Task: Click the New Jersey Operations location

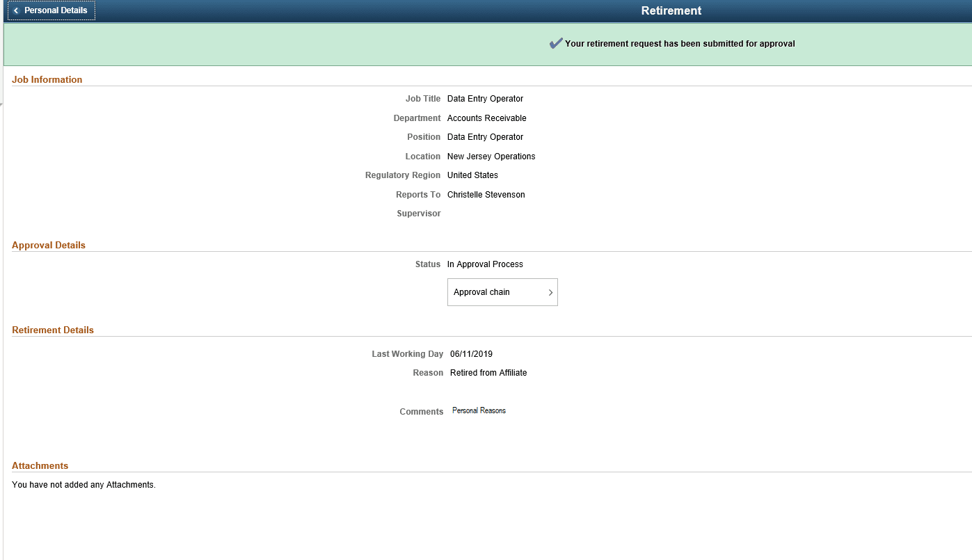Action: point(491,157)
